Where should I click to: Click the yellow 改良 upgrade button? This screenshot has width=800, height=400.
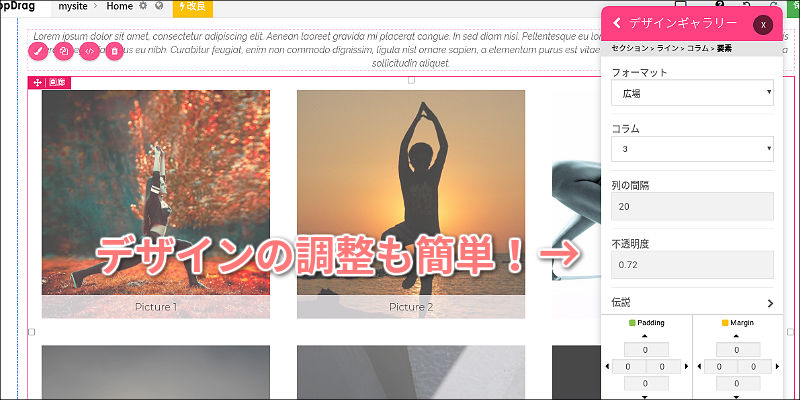[x=193, y=8]
